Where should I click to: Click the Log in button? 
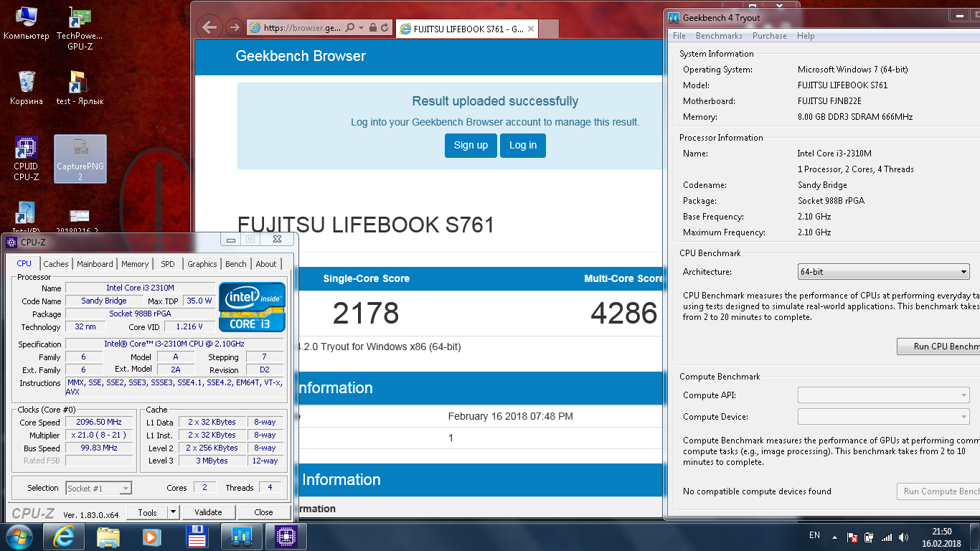pos(523,145)
